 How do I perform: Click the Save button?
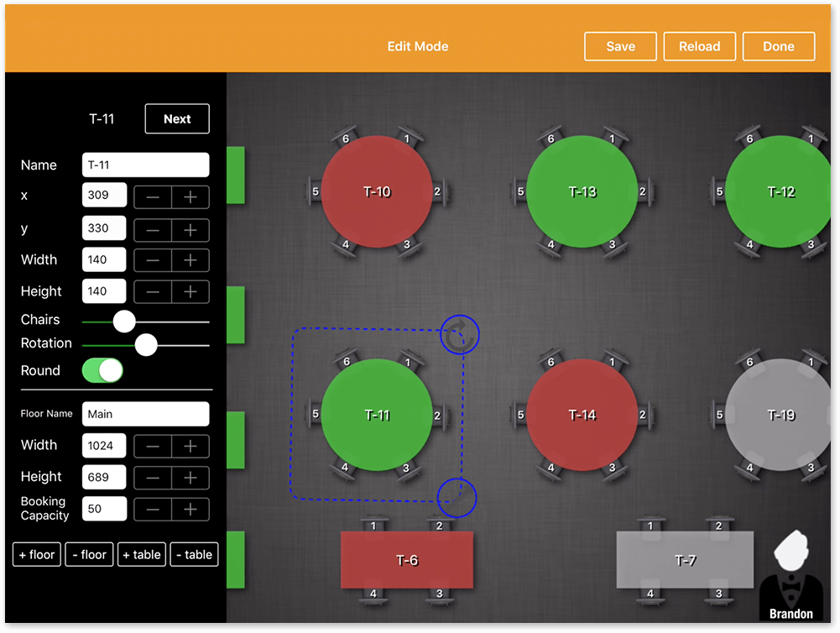click(x=620, y=47)
